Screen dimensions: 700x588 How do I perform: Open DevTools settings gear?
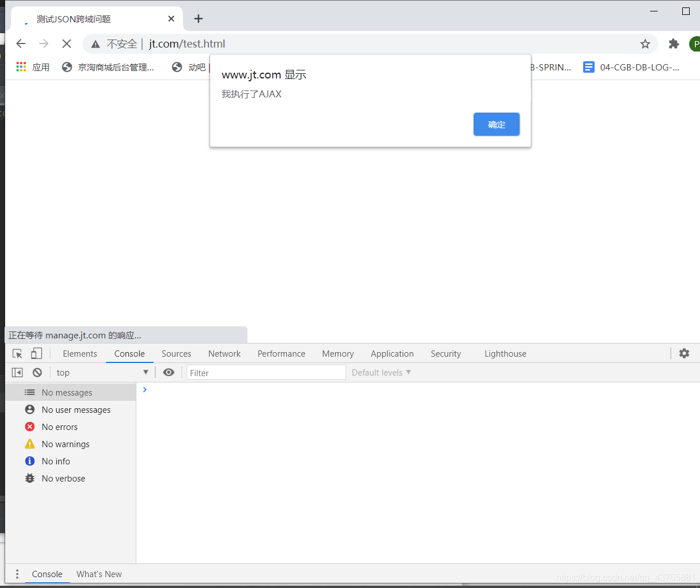coord(684,353)
